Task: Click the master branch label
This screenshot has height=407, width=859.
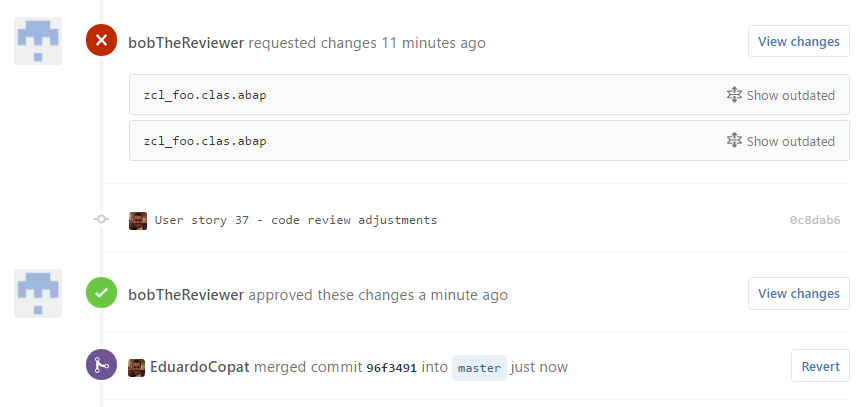Action: (479, 368)
